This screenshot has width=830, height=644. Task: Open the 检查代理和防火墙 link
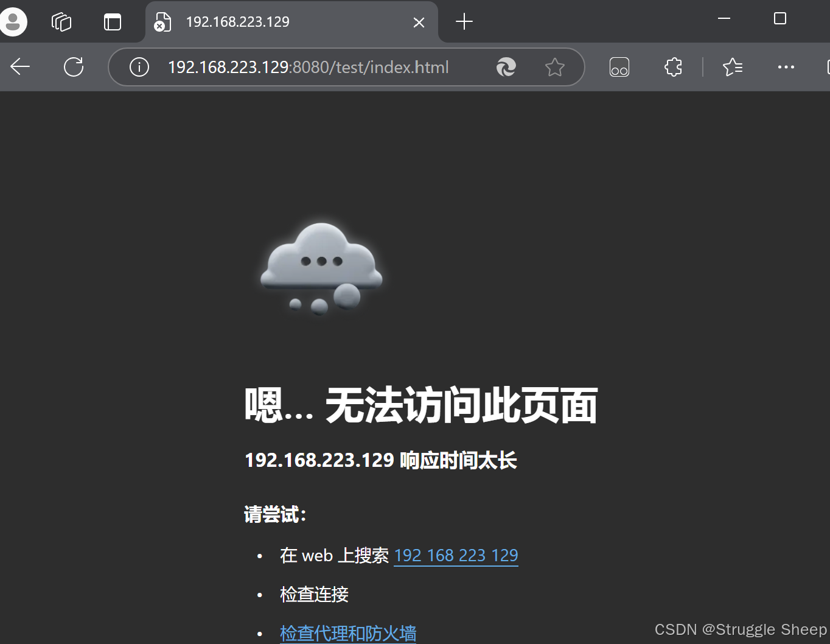pyautogui.click(x=348, y=633)
